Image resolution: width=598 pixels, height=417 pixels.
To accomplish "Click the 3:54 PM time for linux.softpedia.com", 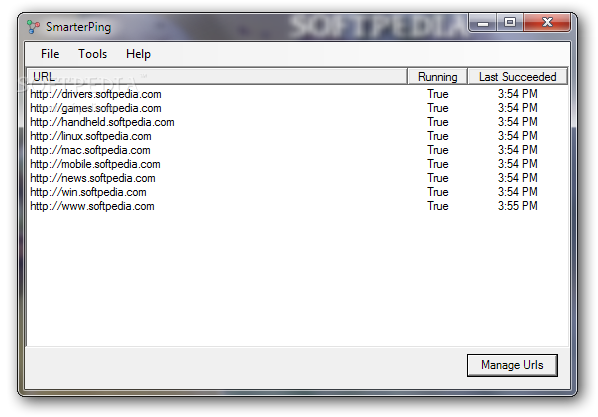I will (x=518, y=136).
